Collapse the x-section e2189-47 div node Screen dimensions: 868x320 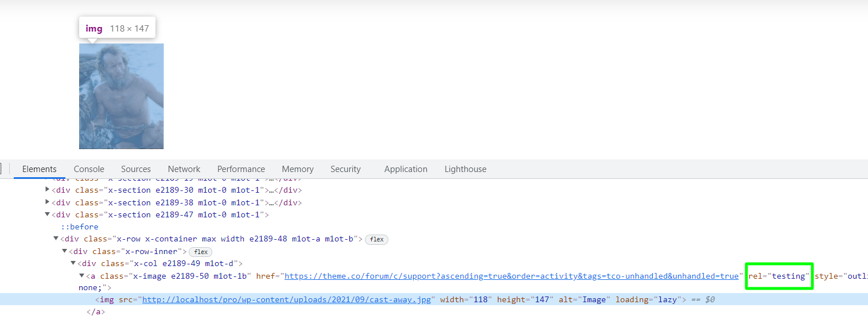48,214
